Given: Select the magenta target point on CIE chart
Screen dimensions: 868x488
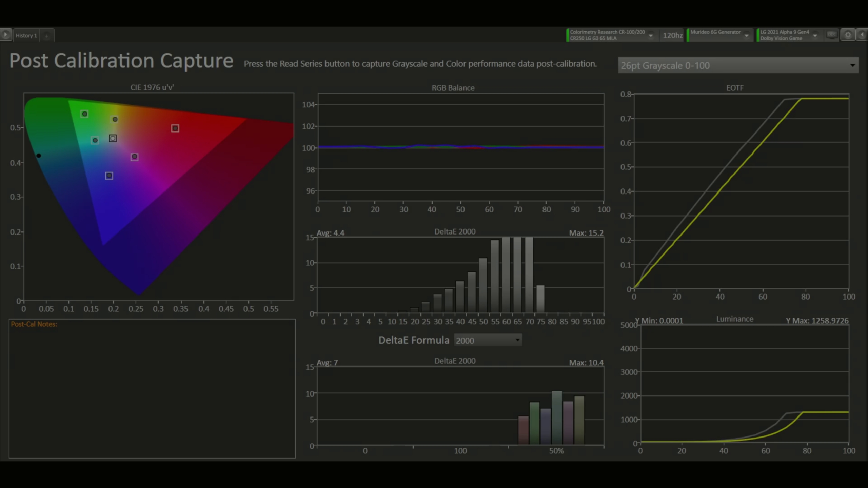Looking at the screenshot, I should (135, 157).
